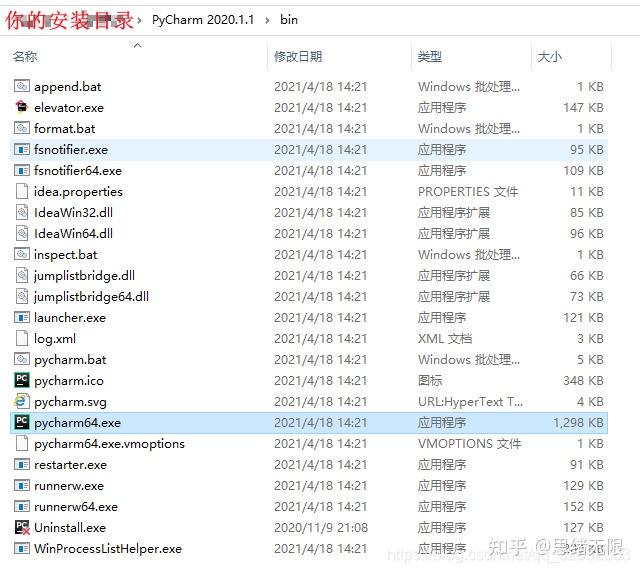Select the file name WinProcessListHelper.exe
This screenshot has height=573, width=640.
pyautogui.click(x=108, y=549)
